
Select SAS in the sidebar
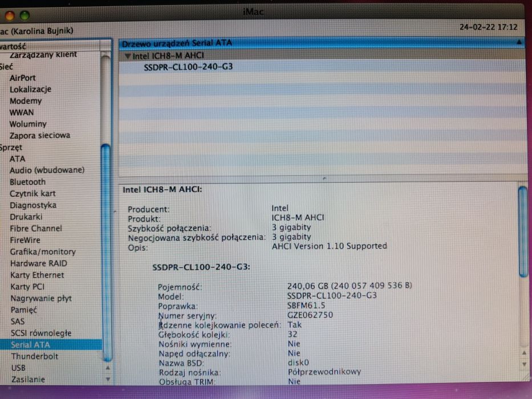coord(17,321)
